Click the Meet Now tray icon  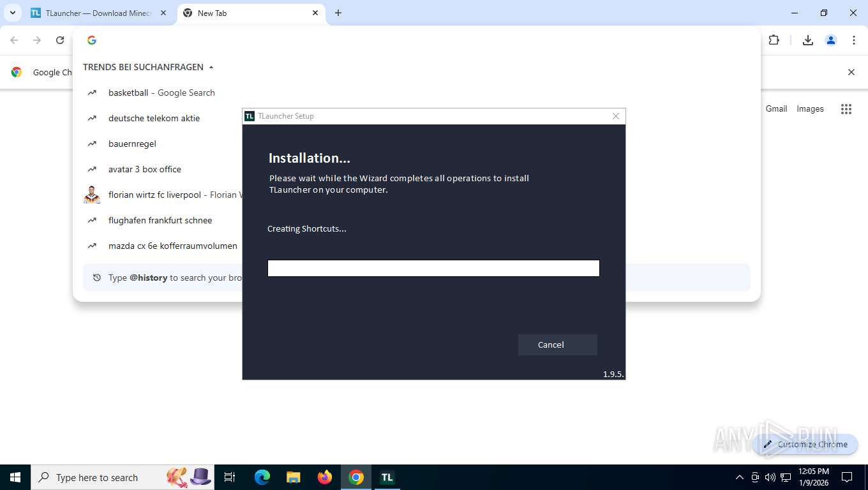[x=755, y=477]
